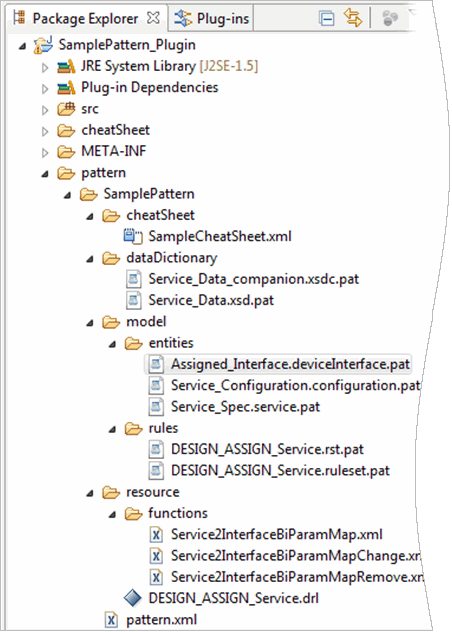Select DESIGN_ASSIGN_Service.drl file name
452x632 pixels.
click(233, 599)
